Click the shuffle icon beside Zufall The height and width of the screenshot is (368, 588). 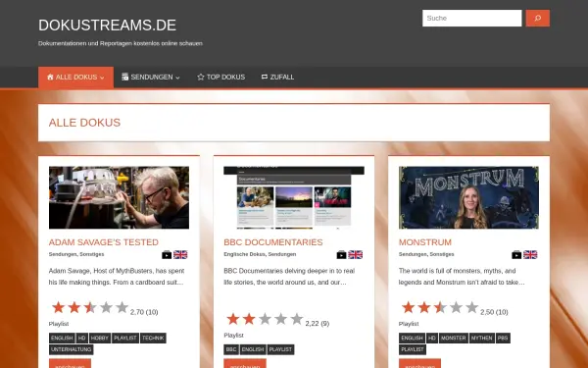[265, 77]
